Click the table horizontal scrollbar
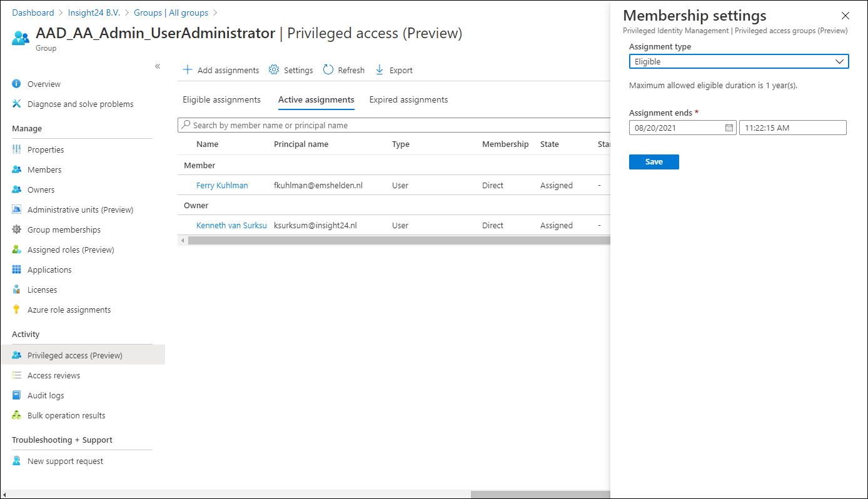This screenshot has width=868, height=499. tap(399, 240)
